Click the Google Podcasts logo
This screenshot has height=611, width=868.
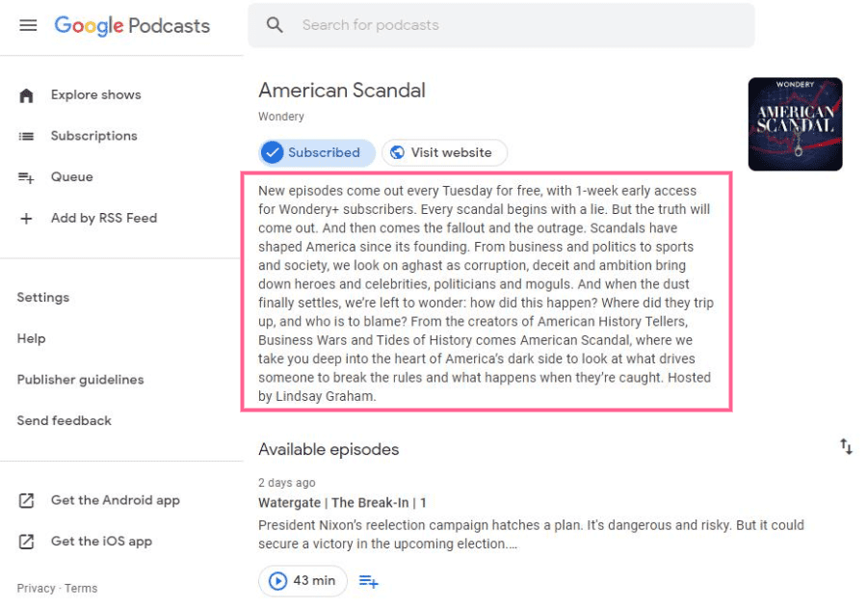[x=132, y=25]
